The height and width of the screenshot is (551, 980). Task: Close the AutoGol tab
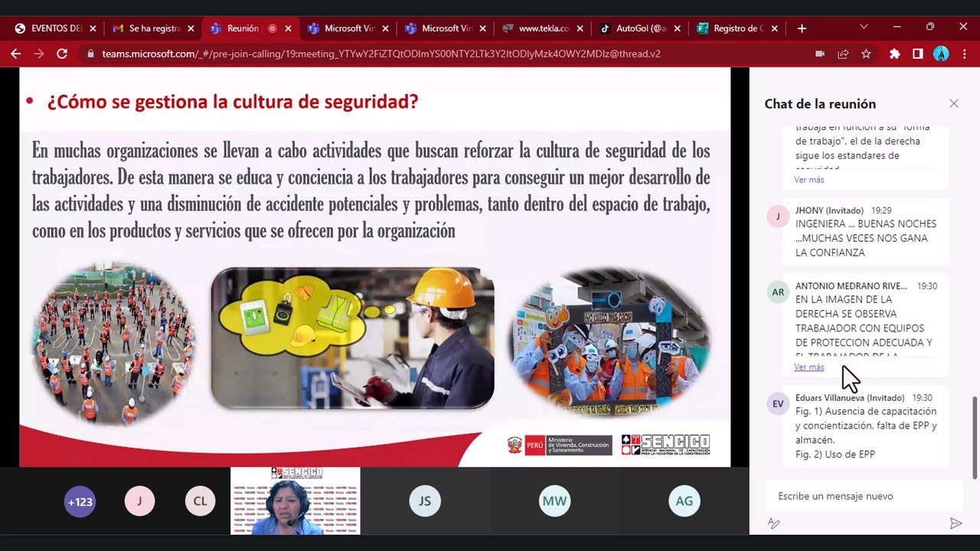tap(678, 28)
